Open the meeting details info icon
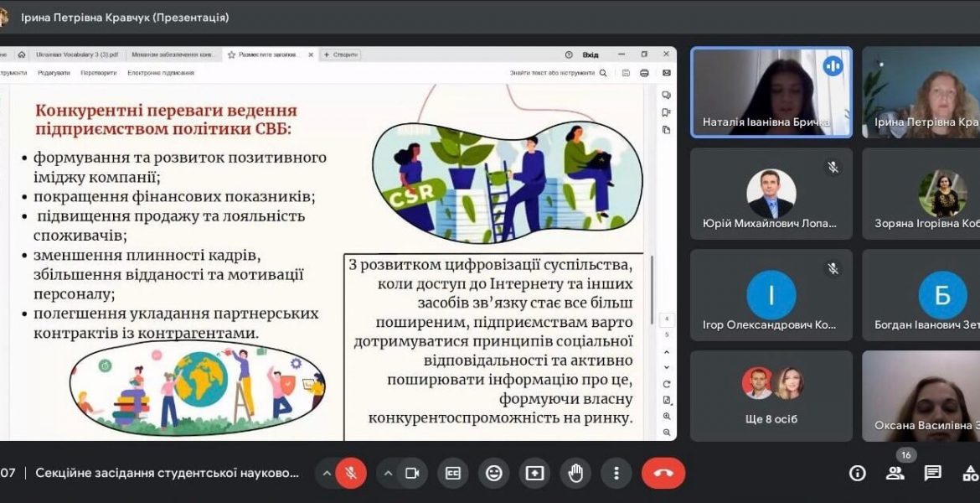The height and width of the screenshot is (503, 980). [858, 473]
